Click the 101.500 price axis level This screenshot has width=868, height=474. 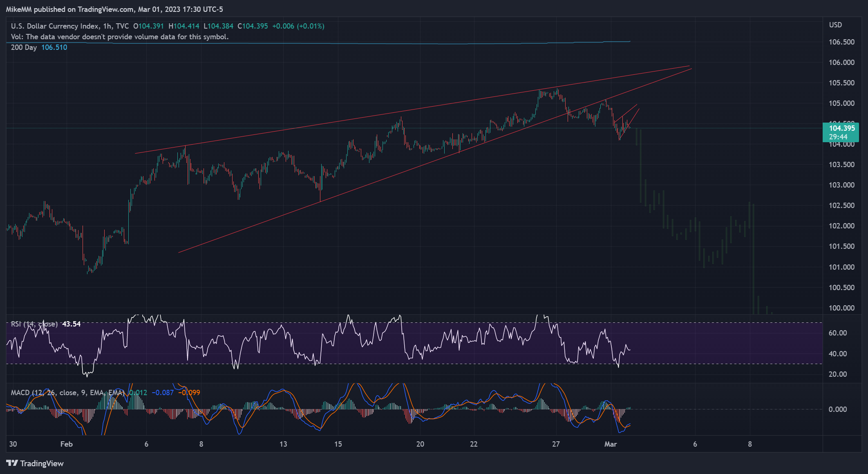[841, 246]
